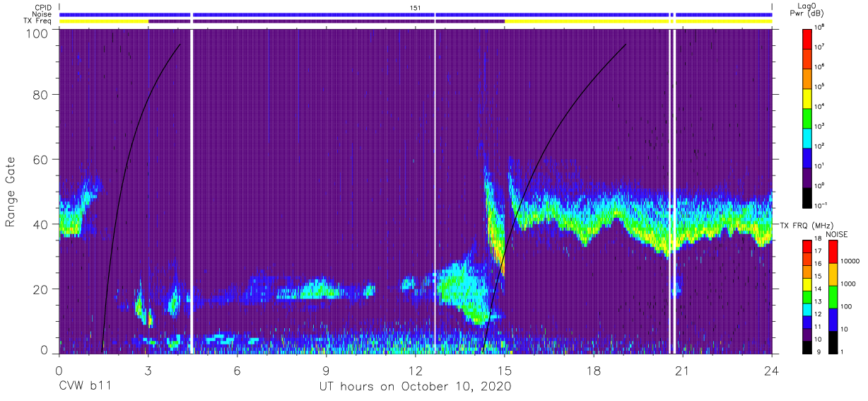This screenshot has height=401, width=868.
Task: Click the white data gap near 4.5 UT
Action: (x=192, y=191)
